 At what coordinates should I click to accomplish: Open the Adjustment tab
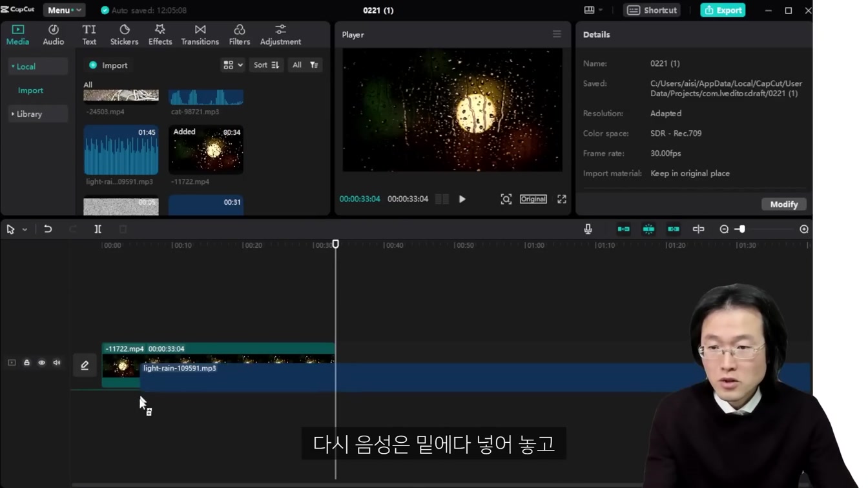pos(280,35)
